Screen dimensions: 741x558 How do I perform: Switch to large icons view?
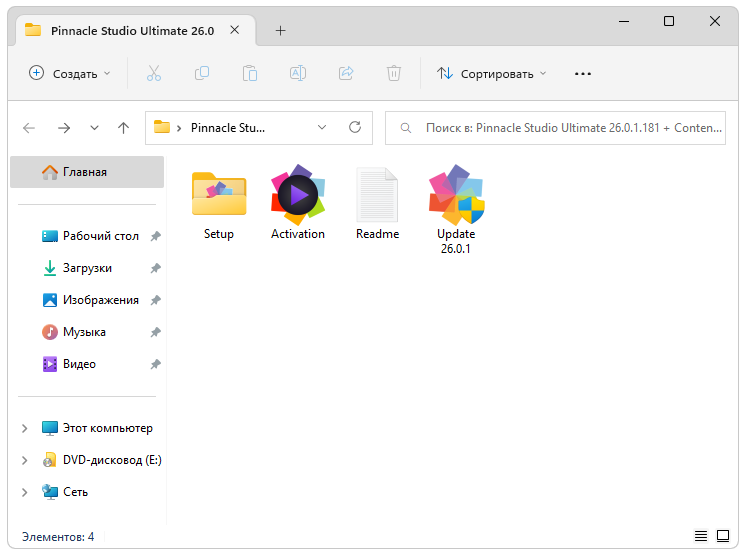pyautogui.click(x=723, y=536)
